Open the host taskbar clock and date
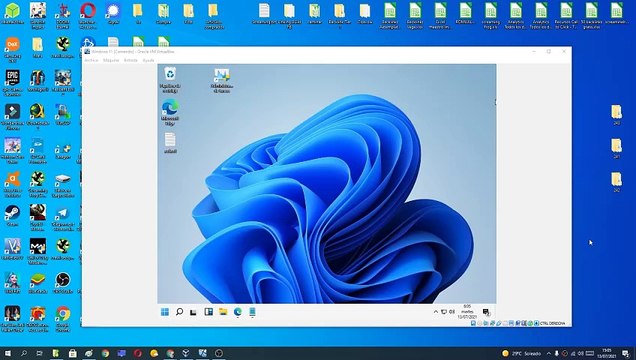 tap(606, 354)
